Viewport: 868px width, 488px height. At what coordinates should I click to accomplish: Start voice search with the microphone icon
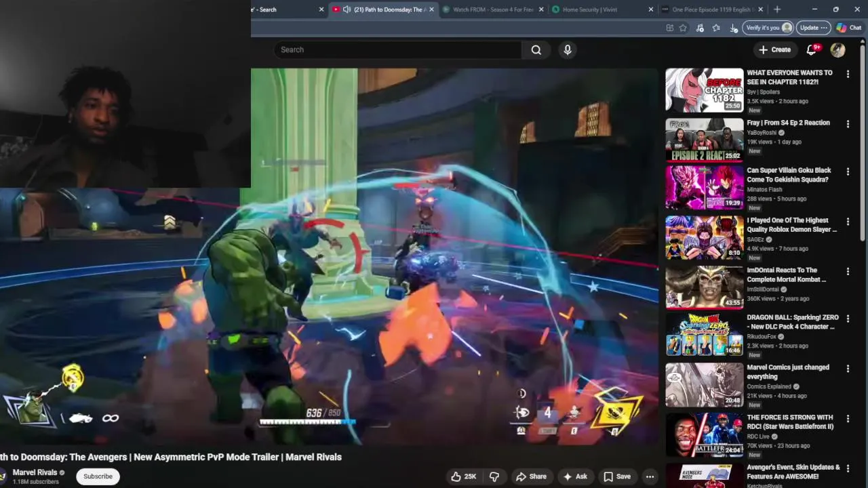(x=568, y=49)
